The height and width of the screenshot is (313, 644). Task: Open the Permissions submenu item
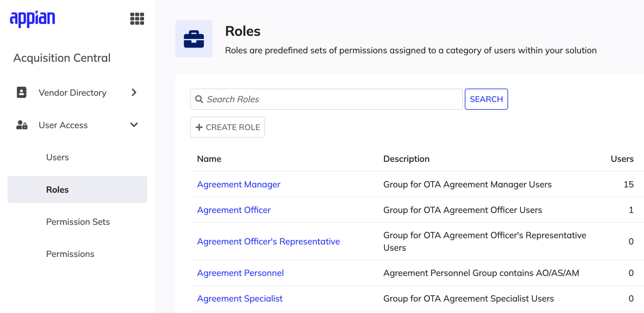point(70,254)
